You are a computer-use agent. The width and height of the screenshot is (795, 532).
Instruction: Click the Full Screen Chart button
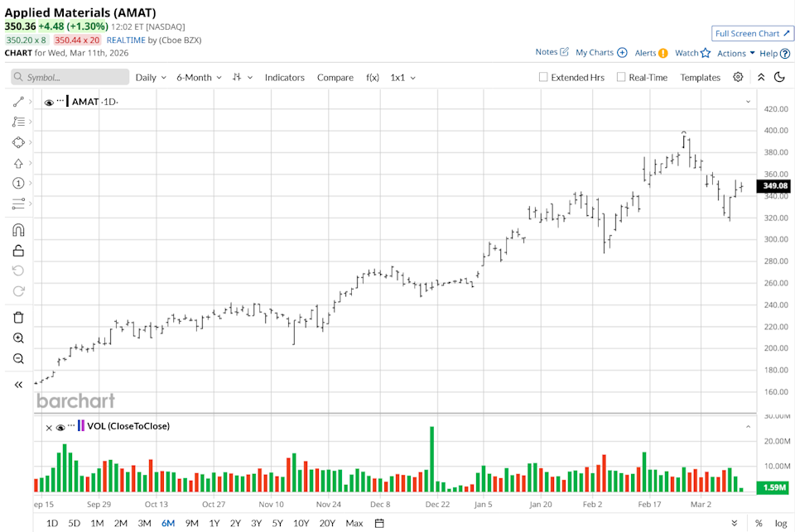pyautogui.click(x=752, y=33)
